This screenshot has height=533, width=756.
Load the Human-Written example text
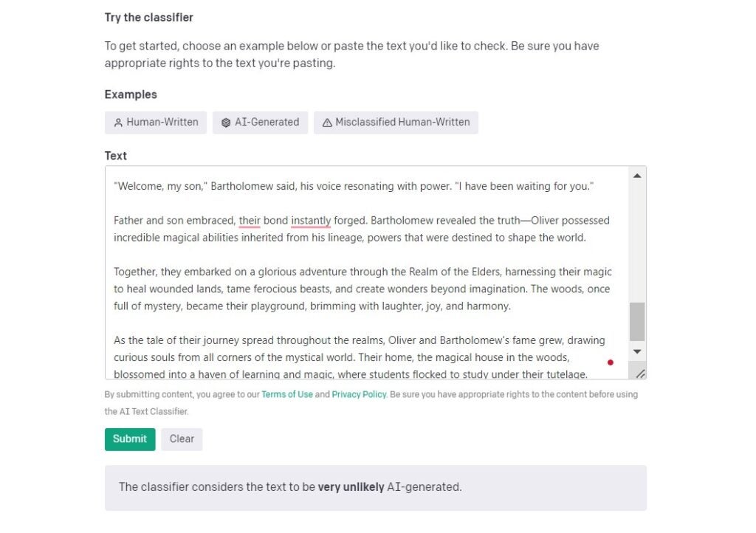tap(155, 123)
